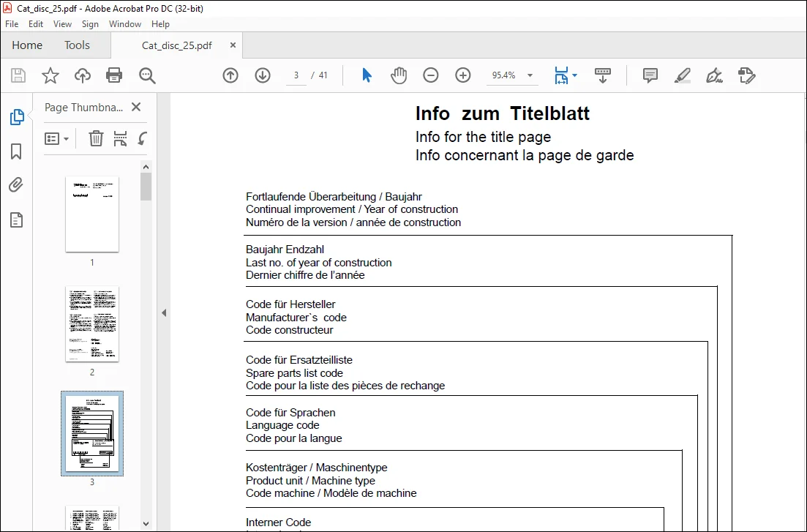Screen dimensions: 807x532
Task: Click the fit width scrolling icon
Action: pyautogui.click(x=561, y=75)
